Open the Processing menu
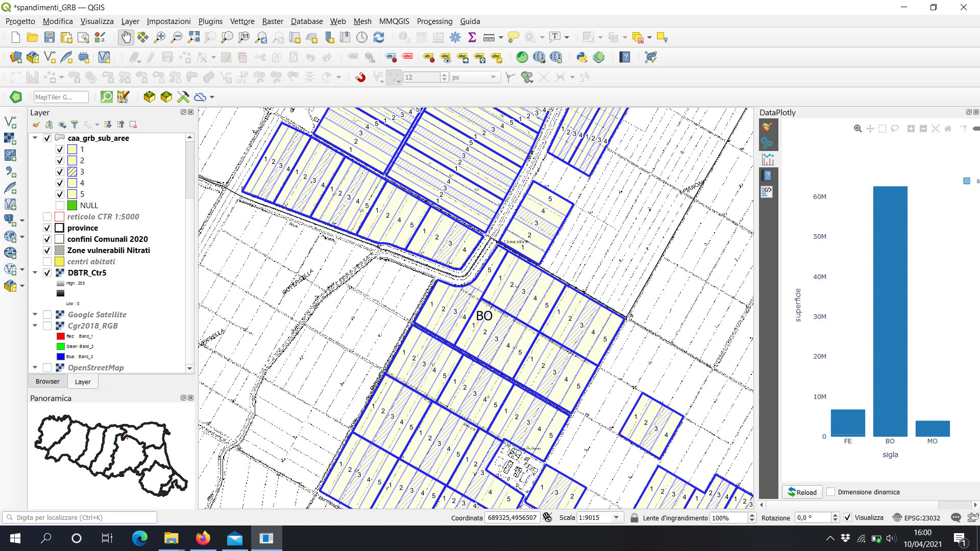This screenshot has height=551, width=980. click(434, 21)
